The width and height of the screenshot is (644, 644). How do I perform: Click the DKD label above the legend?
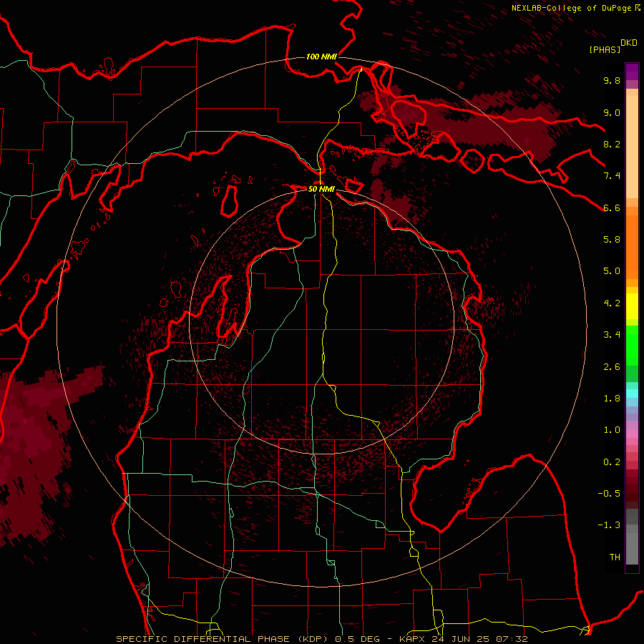pyautogui.click(x=629, y=43)
